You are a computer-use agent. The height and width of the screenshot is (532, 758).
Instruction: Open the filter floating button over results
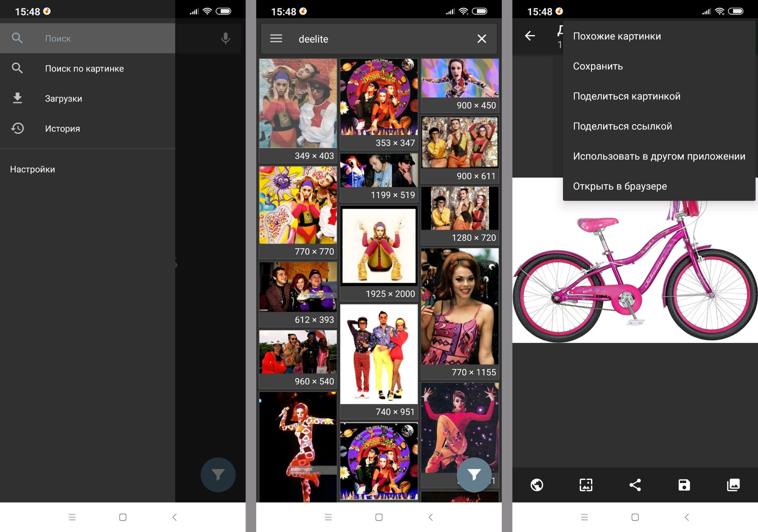pyautogui.click(x=474, y=474)
